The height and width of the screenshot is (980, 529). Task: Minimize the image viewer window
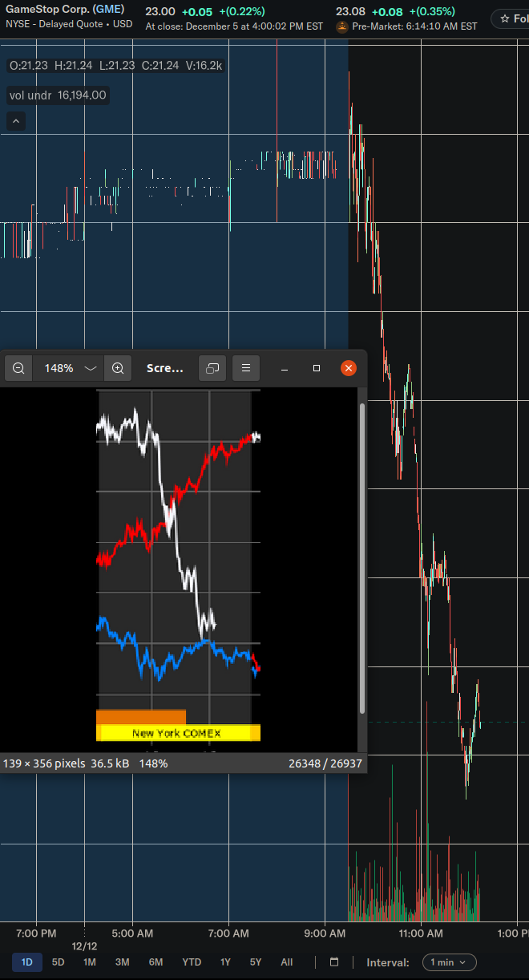pos(285,368)
